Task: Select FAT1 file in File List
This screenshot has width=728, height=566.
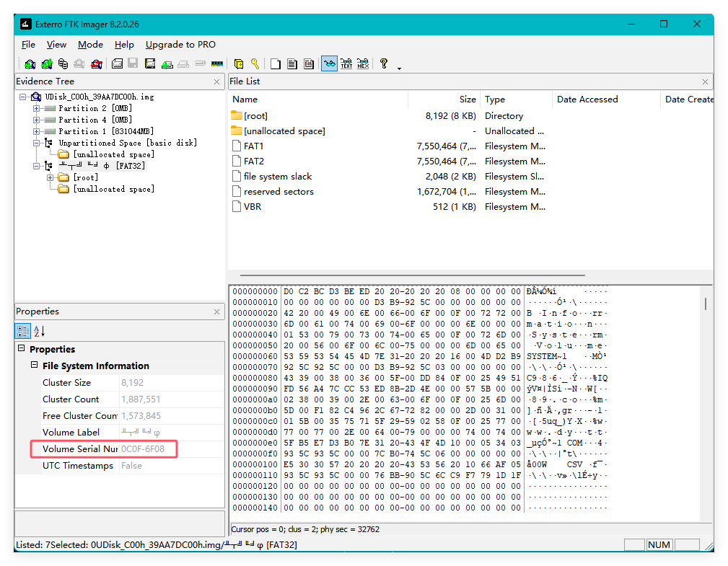Action: (x=253, y=146)
